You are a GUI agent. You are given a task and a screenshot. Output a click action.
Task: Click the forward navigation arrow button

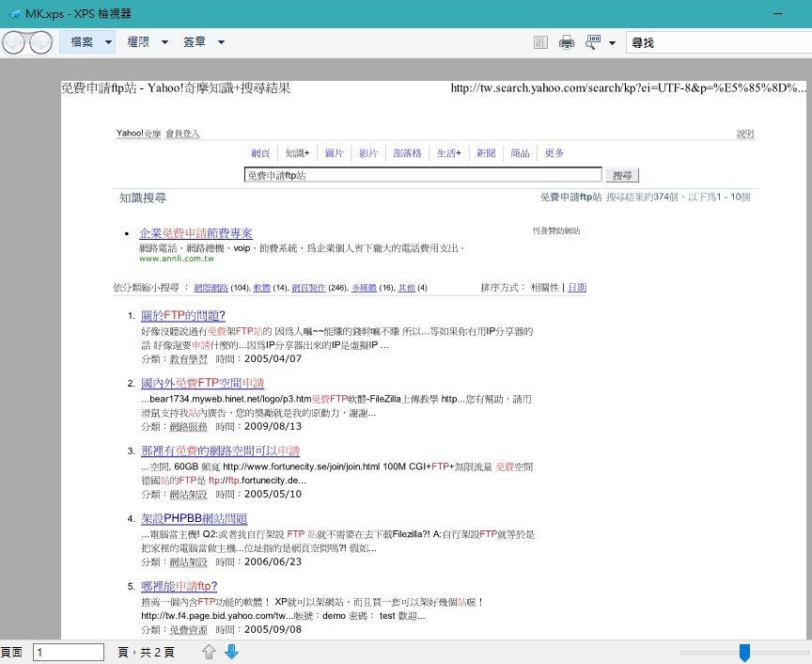pyautogui.click(x=41, y=42)
